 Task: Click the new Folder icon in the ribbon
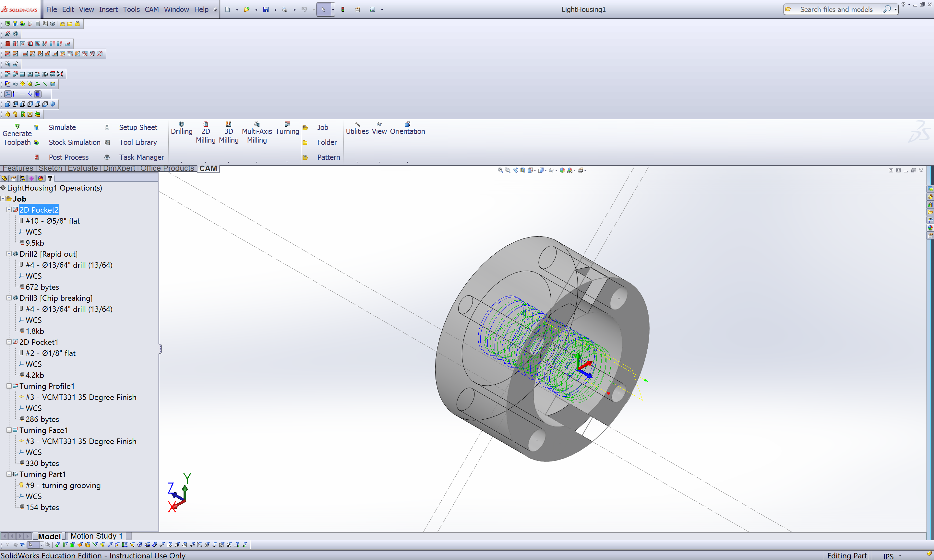click(305, 143)
